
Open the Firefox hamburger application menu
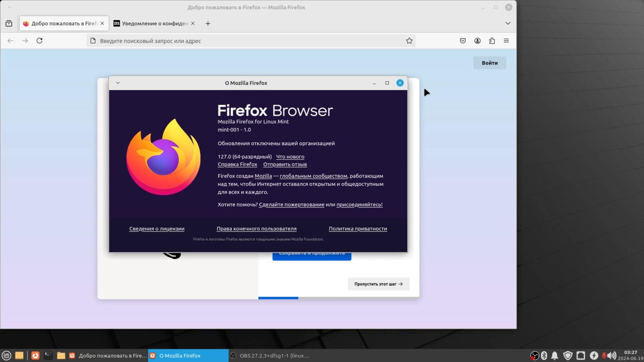(x=506, y=41)
